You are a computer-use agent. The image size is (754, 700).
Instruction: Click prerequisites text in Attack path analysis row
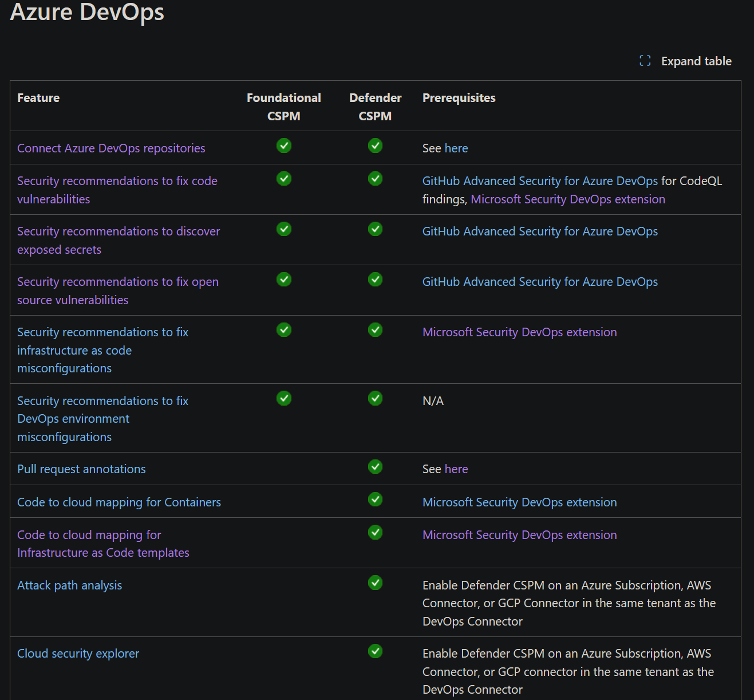coord(569,603)
